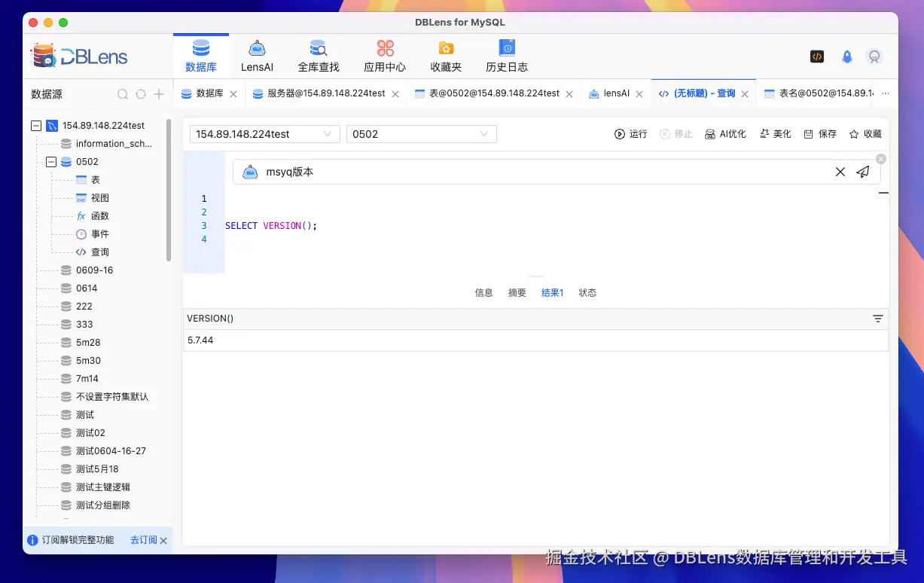Image resolution: width=924 pixels, height=583 pixels.
Task: Open the 数据库 main toolbar section
Action: click(x=201, y=56)
